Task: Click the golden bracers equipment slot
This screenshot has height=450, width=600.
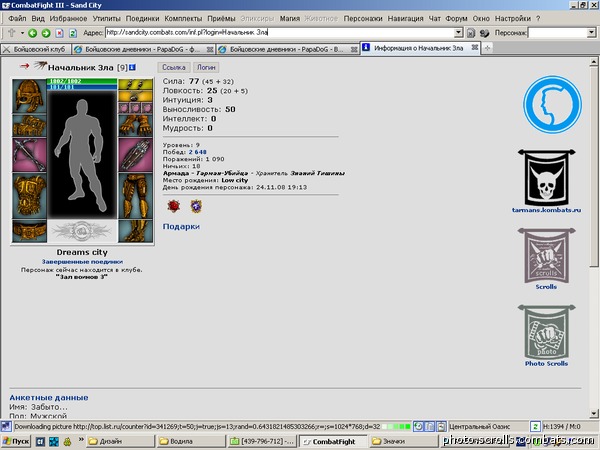Action: click(29, 126)
